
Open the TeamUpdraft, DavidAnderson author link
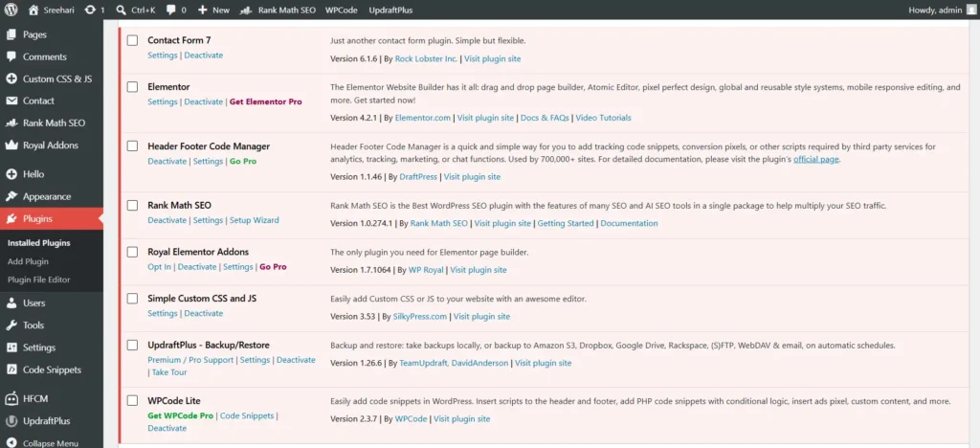pos(454,363)
